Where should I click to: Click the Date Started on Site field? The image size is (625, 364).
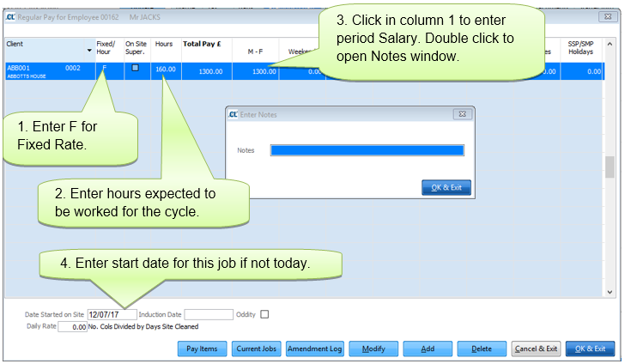pos(112,314)
